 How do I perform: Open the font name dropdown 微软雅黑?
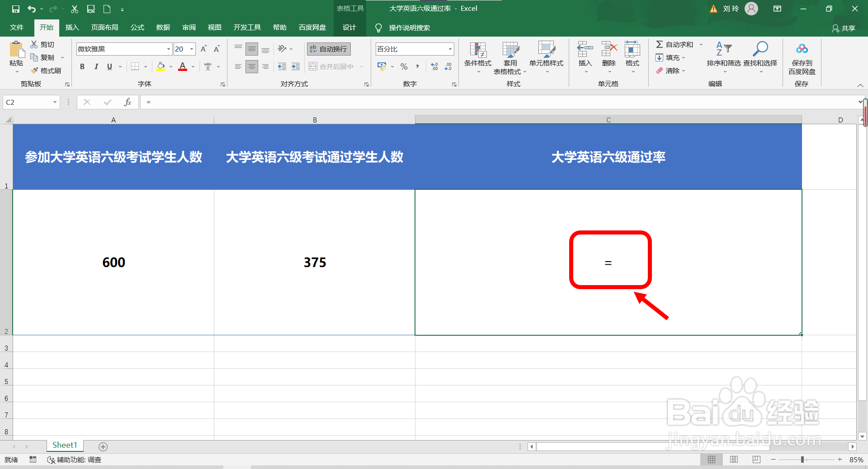tap(169, 49)
